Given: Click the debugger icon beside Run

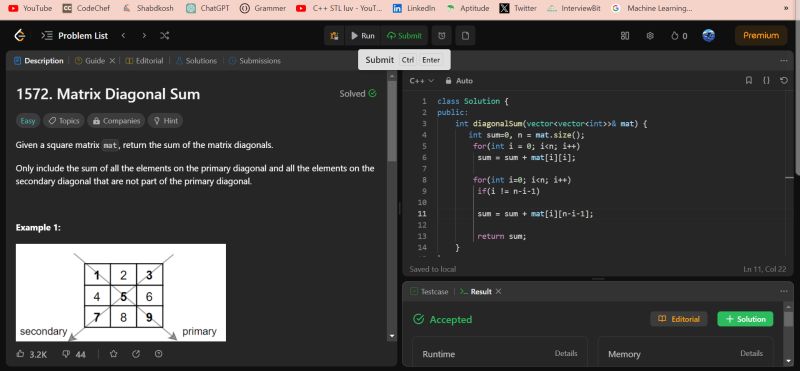Looking at the screenshot, I should tap(334, 36).
